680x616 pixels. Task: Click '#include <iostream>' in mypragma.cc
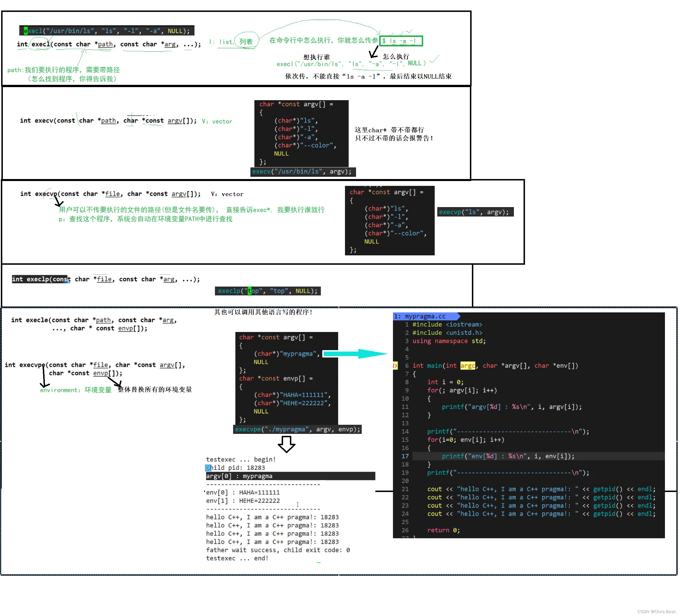[447, 324]
